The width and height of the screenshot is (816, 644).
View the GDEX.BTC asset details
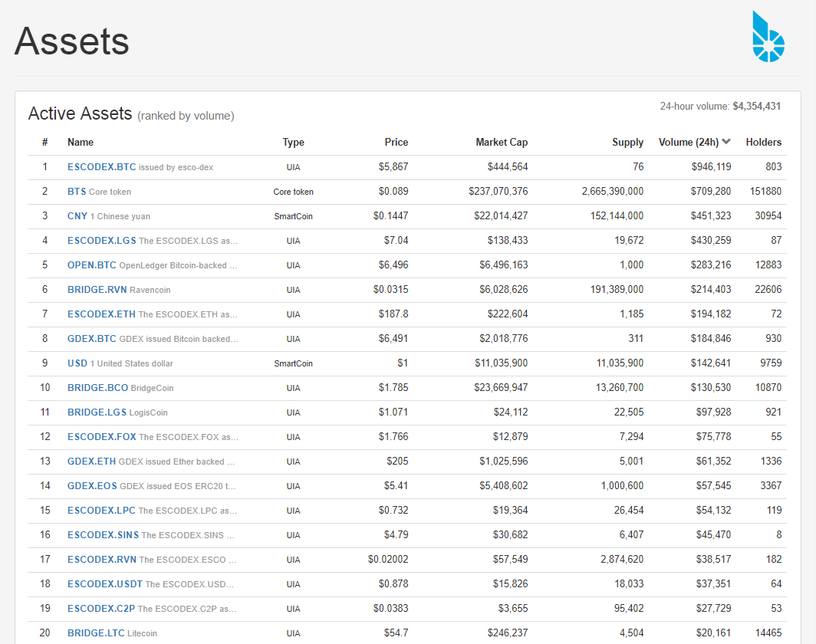91,339
